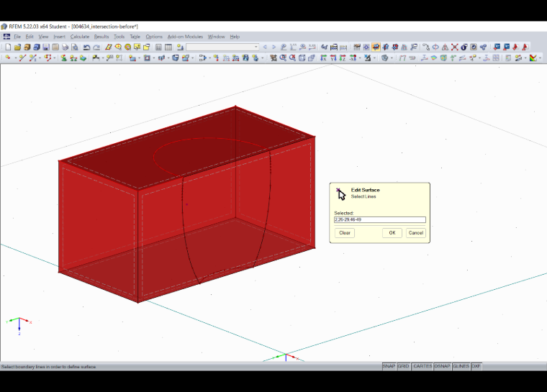Click the View in Z direction icon
This screenshot has height=392, width=547.
pyautogui.click(x=343, y=58)
